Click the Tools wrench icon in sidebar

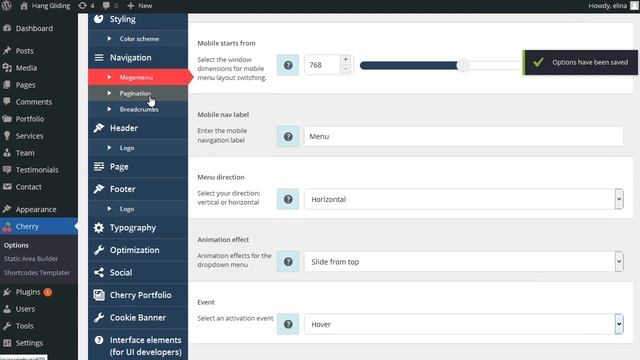click(x=7, y=326)
